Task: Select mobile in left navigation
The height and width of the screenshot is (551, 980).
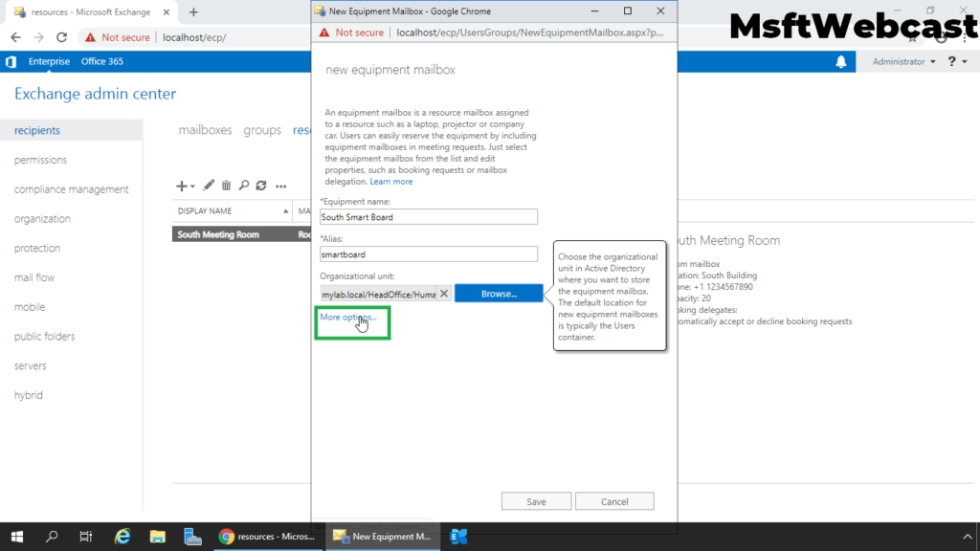Action: click(x=30, y=307)
